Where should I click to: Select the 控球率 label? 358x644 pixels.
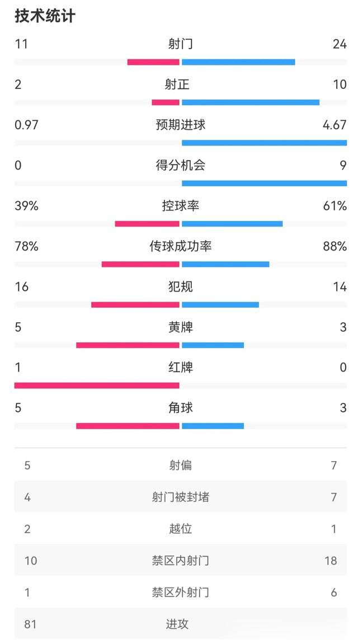point(180,206)
